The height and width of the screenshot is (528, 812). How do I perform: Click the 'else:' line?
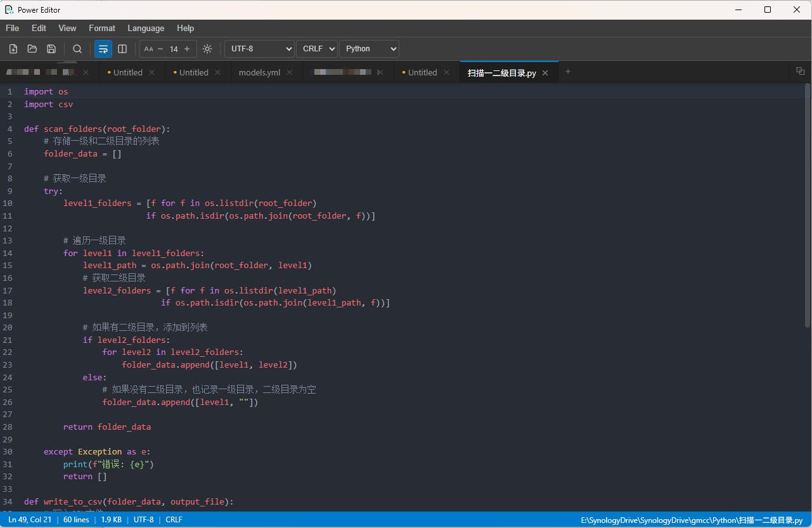(x=94, y=377)
